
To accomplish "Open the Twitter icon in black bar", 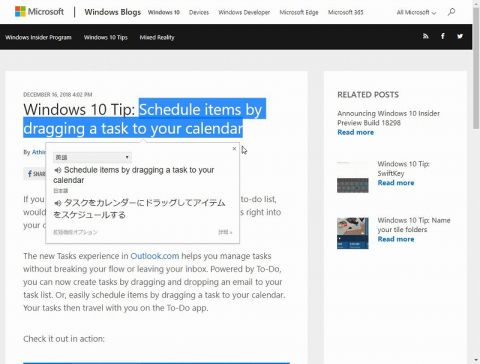I will 460,36.
